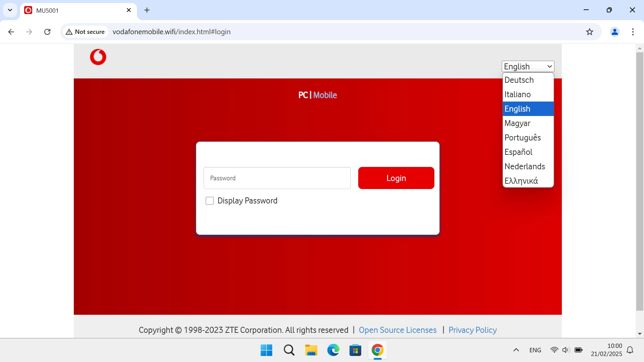Viewport: 644px width, 362px height.
Task: Choose Español from language list
Action: (x=518, y=152)
